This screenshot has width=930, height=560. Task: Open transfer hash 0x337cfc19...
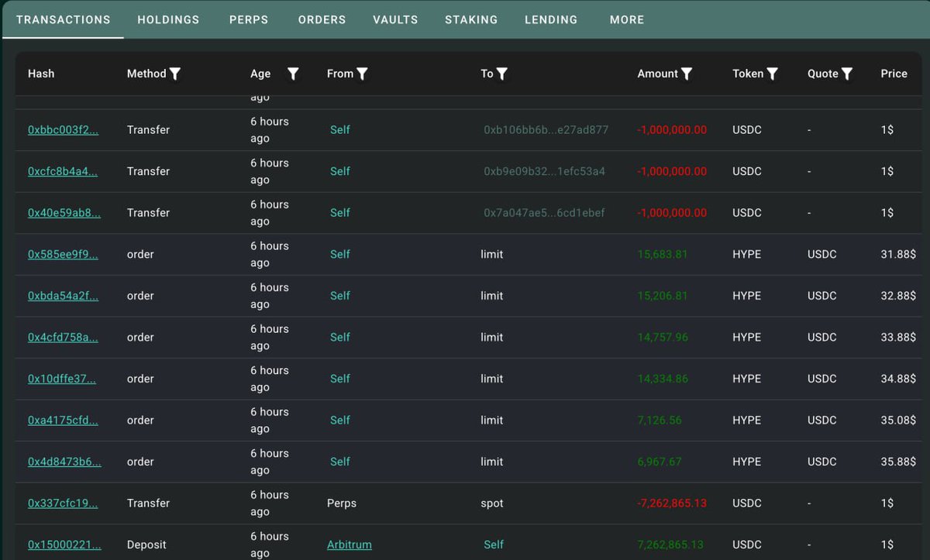(x=63, y=503)
